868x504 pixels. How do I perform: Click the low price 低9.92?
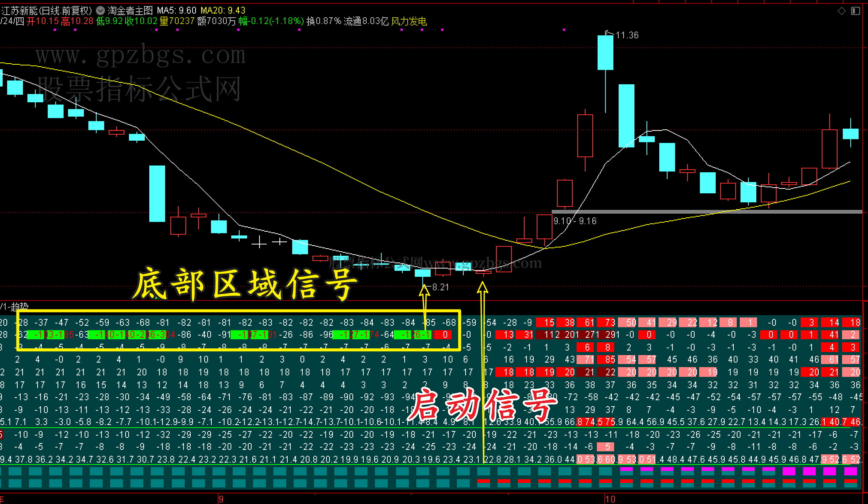[x=109, y=21]
